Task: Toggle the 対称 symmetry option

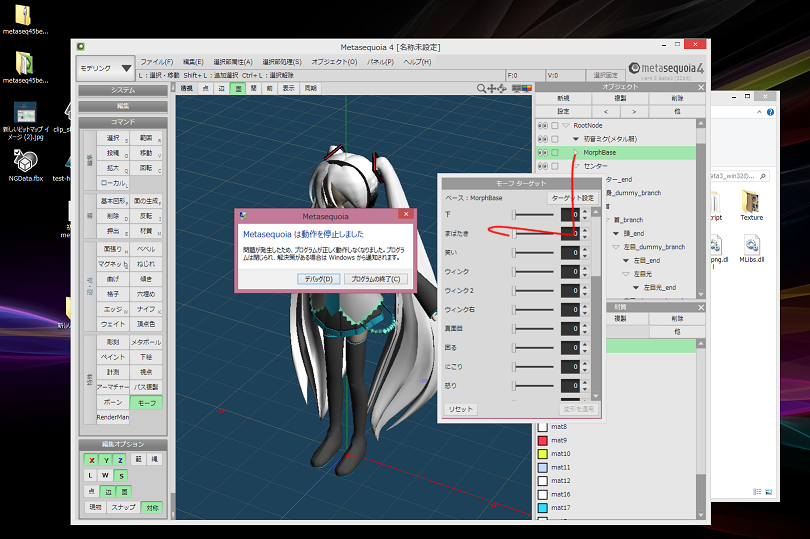Action: (x=152, y=507)
